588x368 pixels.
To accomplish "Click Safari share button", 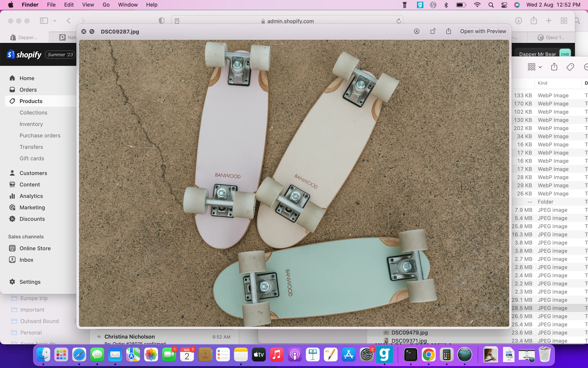I will pyautogui.click(x=533, y=20).
